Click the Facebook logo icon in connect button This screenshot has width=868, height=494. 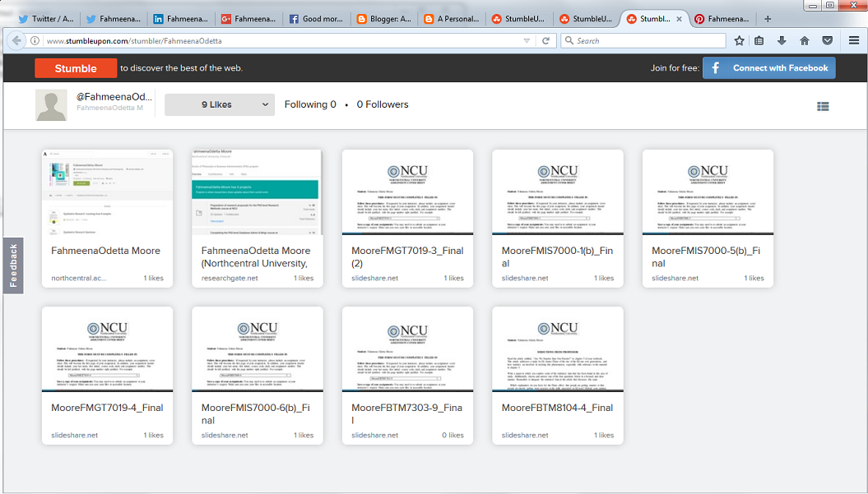[x=715, y=67]
